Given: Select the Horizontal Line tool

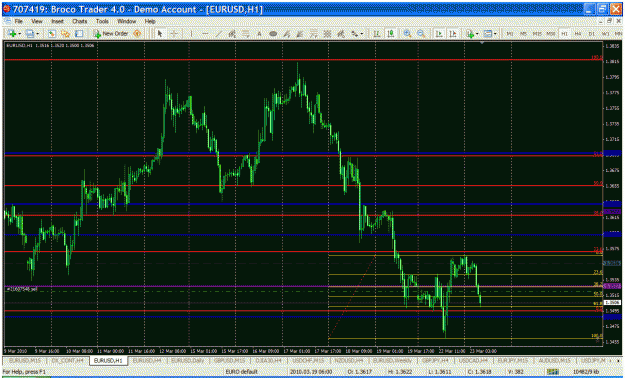Looking at the screenshot, I should point(205,34).
